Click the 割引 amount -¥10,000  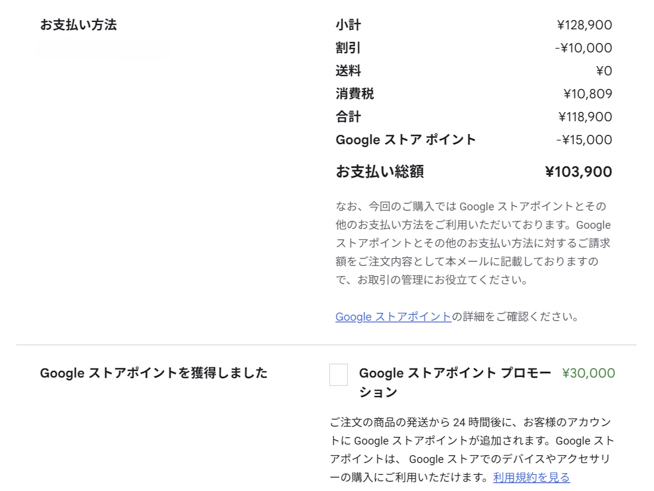(x=583, y=48)
